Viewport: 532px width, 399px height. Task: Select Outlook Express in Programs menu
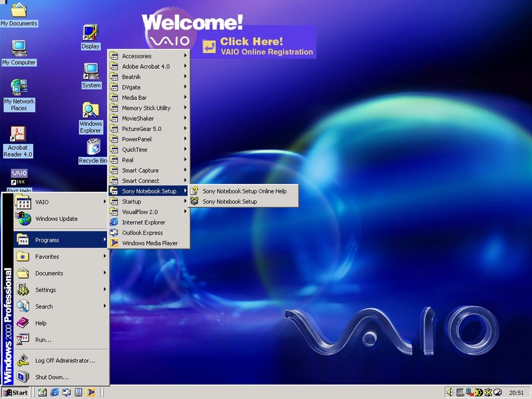coord(149,233)
